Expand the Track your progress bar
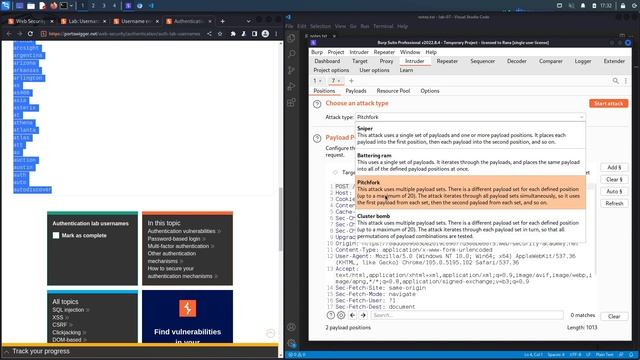 pyautogui.click(x=140, y=351)
